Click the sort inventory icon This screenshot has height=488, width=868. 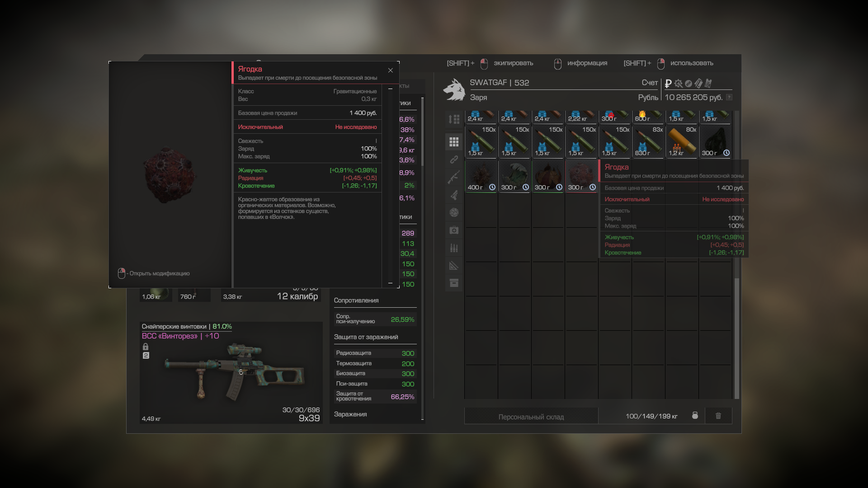454,119
